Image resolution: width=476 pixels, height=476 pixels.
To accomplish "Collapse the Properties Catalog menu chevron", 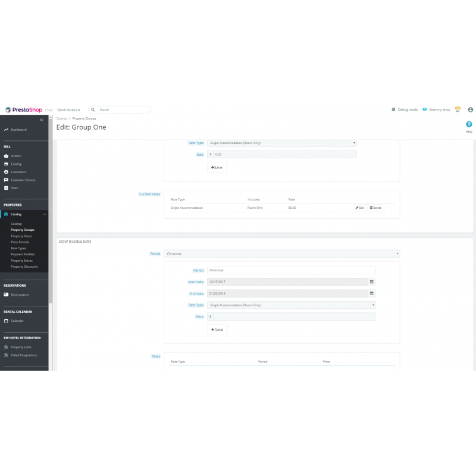I will click(45, 214).
